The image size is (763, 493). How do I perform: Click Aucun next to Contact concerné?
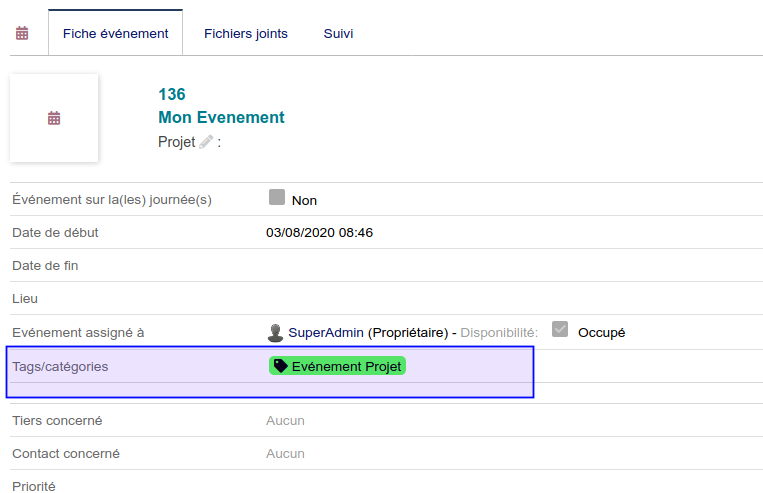(285, 453)
